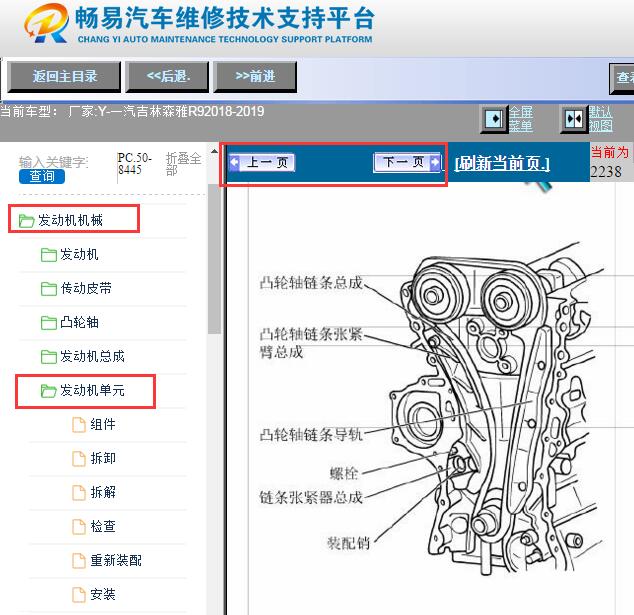Screen dimensions: 634x615
Task: Click the 查询 search button
Action: tap(42, 176)
